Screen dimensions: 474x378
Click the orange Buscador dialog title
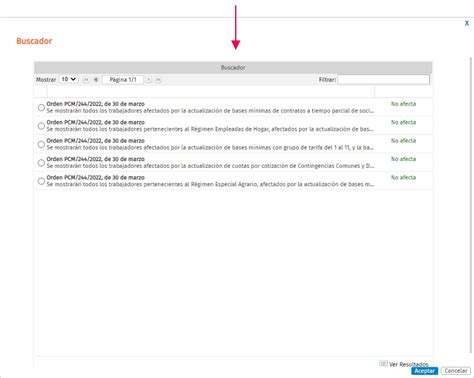point(34,41)
